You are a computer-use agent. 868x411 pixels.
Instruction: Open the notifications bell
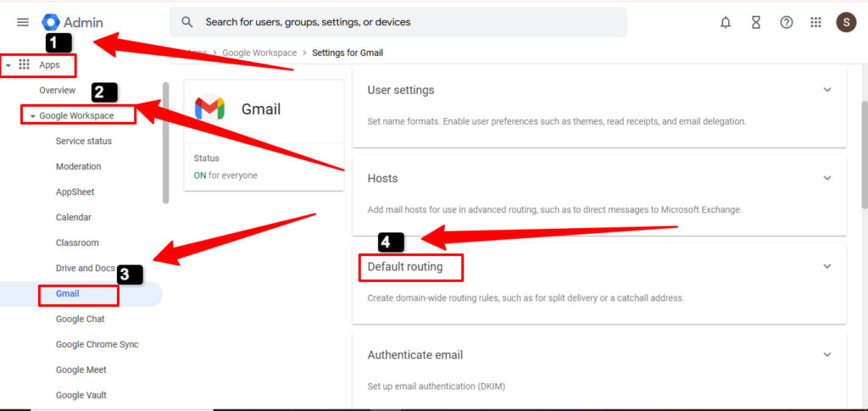tap(726, 22)
